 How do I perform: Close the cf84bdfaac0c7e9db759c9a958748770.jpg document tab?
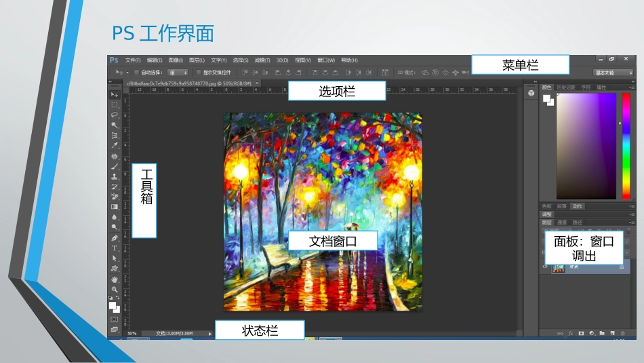click(257, 83)
